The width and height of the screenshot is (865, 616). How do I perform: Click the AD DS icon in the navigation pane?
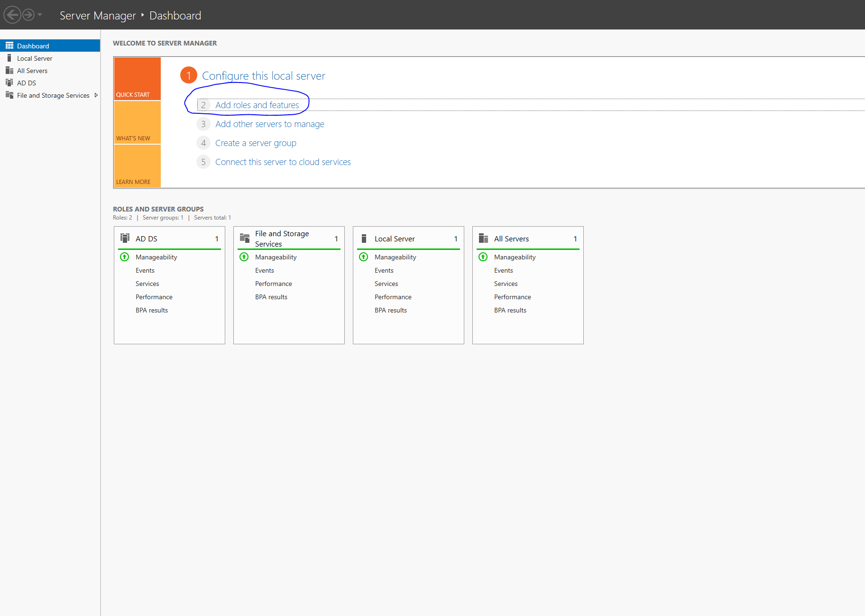click(x=10, y=83)
